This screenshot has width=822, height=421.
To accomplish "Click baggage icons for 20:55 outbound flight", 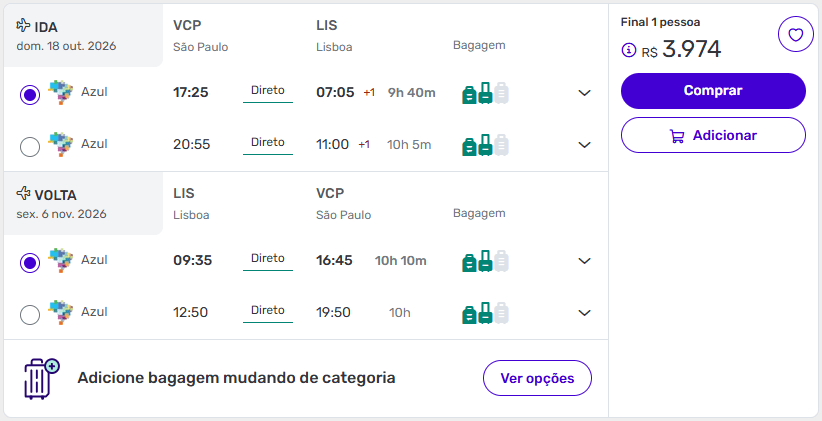I will point(485,145).
